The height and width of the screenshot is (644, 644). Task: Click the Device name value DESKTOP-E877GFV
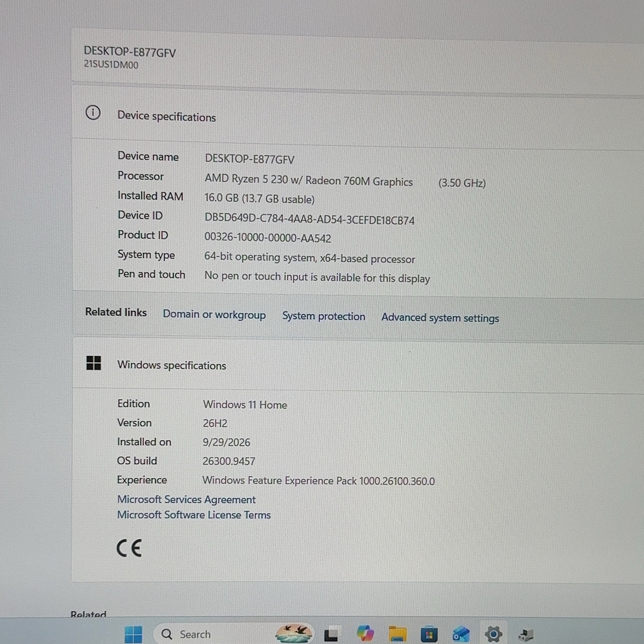click(x=250, y=159)
